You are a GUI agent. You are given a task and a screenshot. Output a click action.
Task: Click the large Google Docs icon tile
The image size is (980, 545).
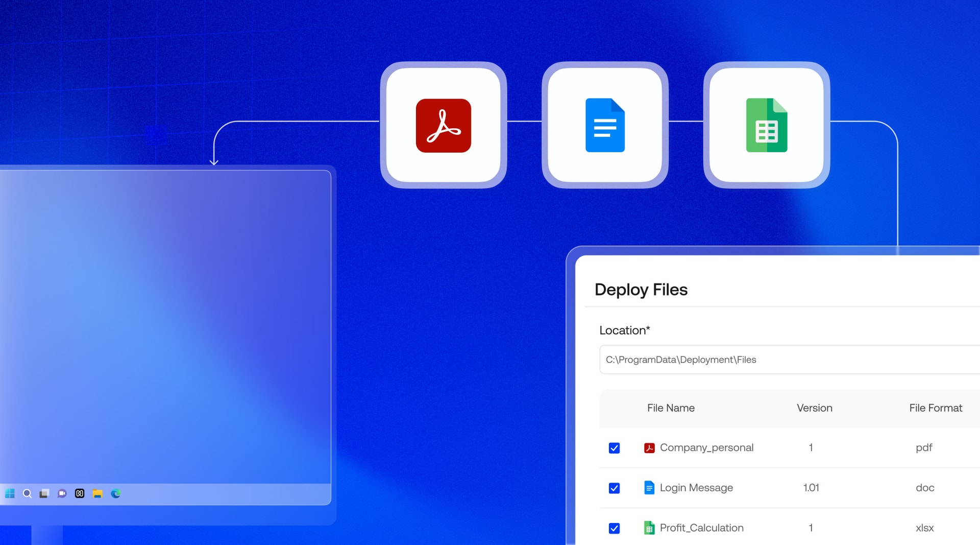(x=605, y=125)
